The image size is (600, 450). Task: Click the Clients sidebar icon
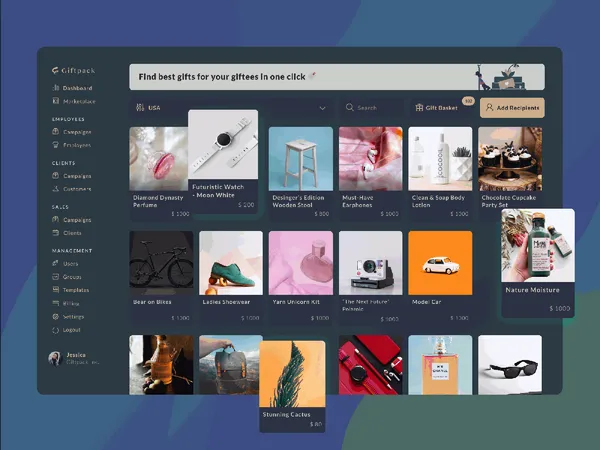tap(55, 233)
